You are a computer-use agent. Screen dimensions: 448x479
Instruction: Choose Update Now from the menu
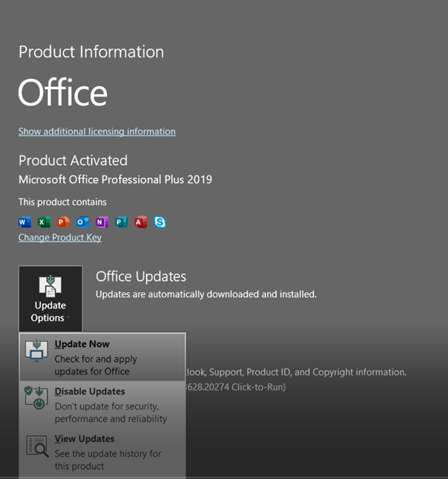tap(102, 358)
